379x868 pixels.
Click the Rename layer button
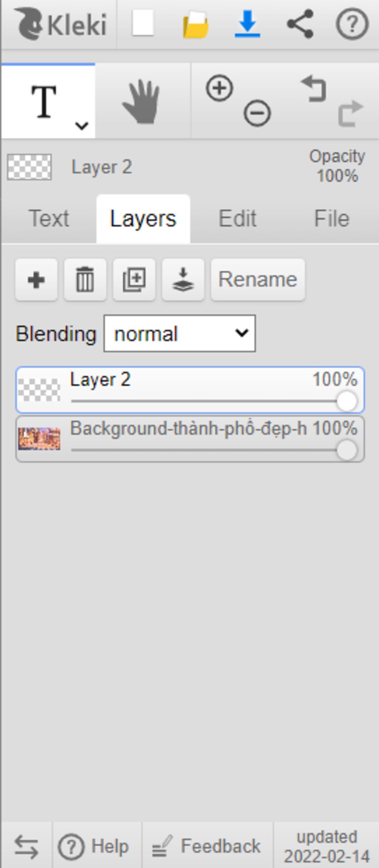[x=258, y=280]
